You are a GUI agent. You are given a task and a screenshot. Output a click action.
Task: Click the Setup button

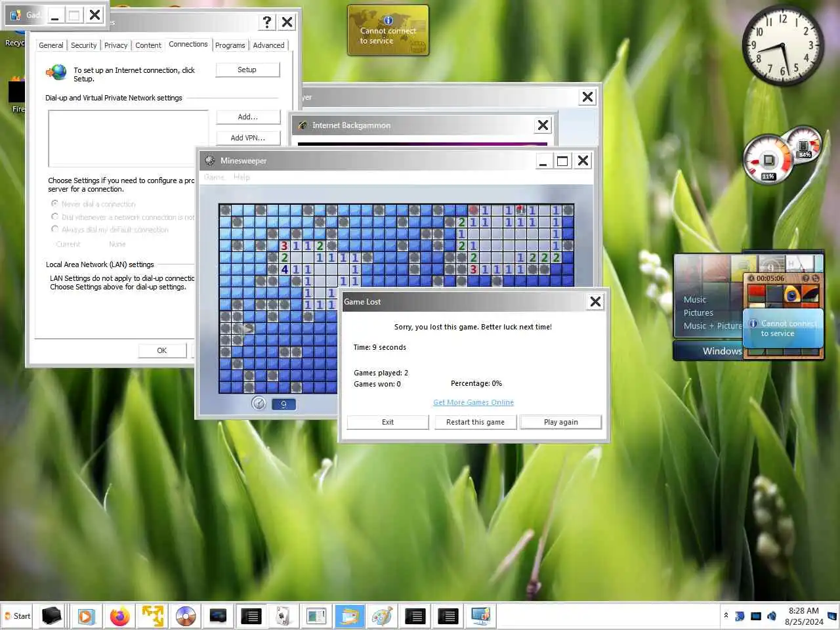[247, 70]
